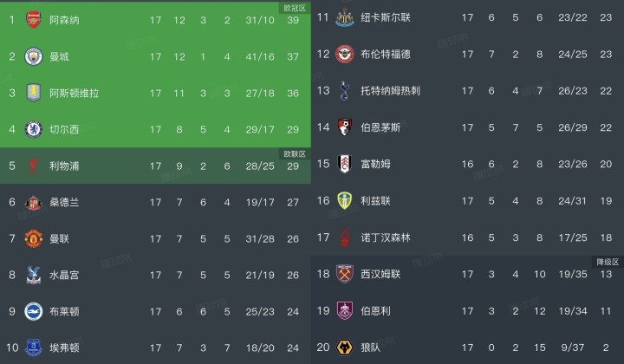
Task: Click team name 富勒姆
Action: click(x=377, y=164)
